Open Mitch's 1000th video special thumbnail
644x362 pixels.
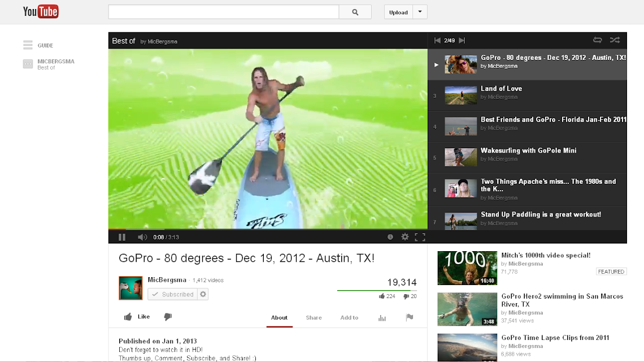tap(467, 268)
